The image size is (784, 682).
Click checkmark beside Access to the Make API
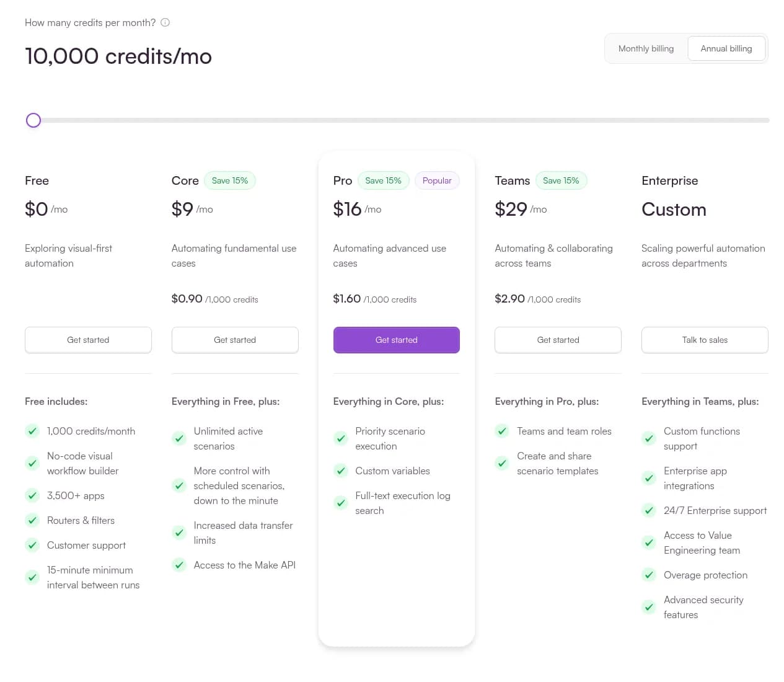179,565
